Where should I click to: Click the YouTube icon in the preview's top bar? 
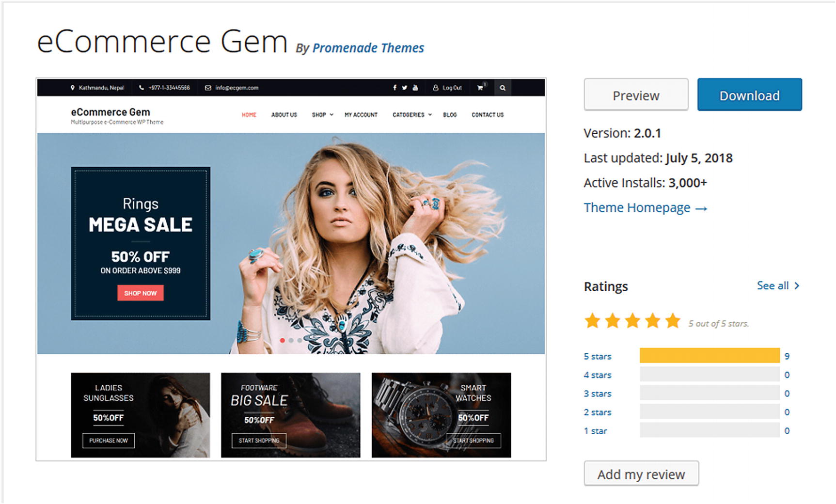click(415, 88)
